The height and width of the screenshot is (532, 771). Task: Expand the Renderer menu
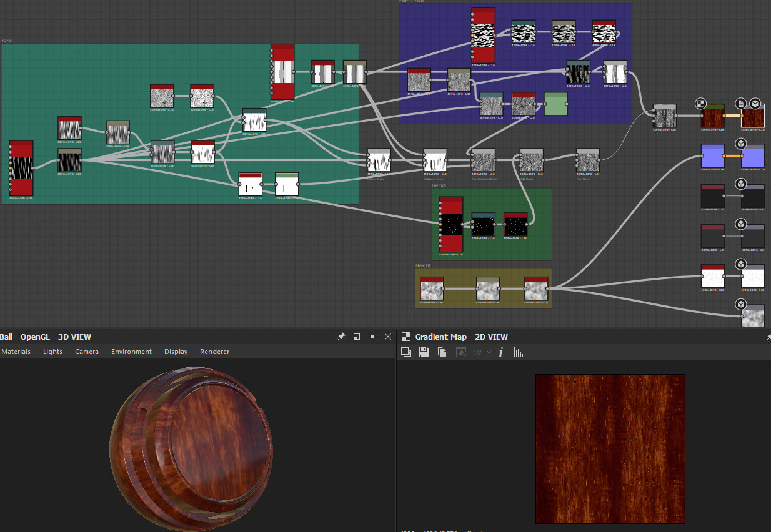point(214,352)
